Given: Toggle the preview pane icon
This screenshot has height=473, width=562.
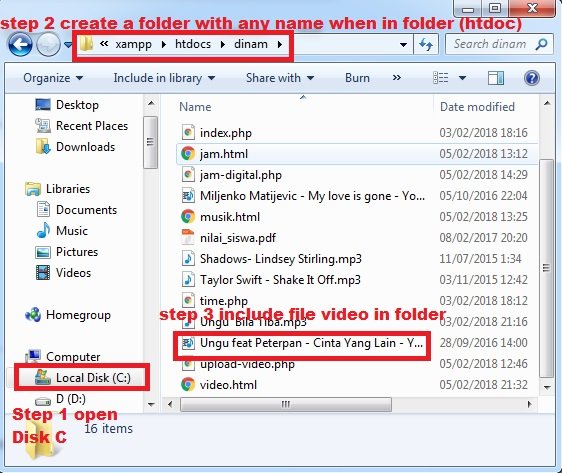Looking at the screenshot, I should tap(496, 78).
